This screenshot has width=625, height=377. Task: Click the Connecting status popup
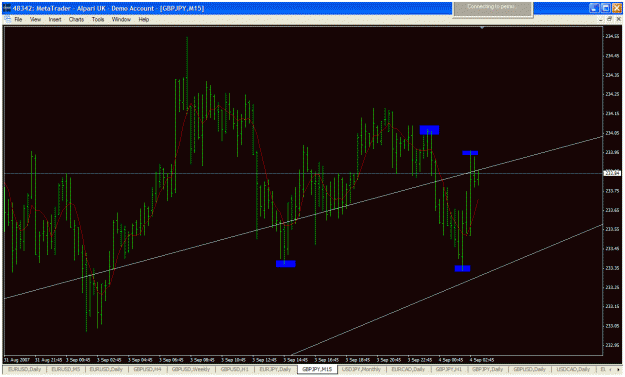click(493, 9)
